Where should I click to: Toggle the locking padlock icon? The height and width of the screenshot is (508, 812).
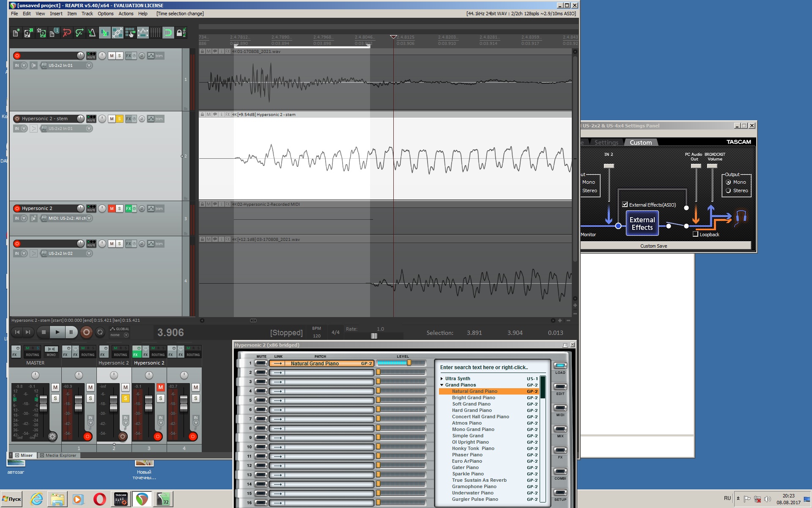(x=179, y=33)
